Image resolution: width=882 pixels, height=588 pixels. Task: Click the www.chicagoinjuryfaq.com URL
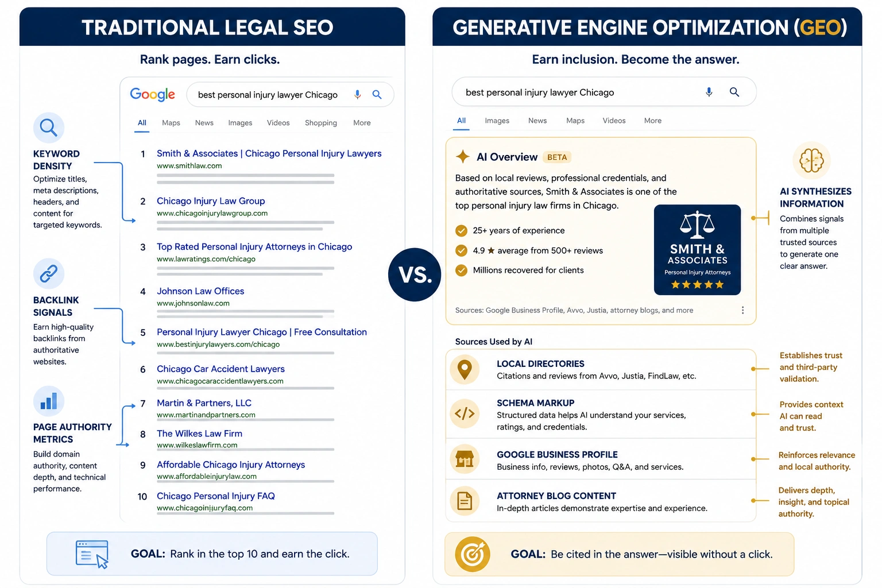[x=204, y=508]
